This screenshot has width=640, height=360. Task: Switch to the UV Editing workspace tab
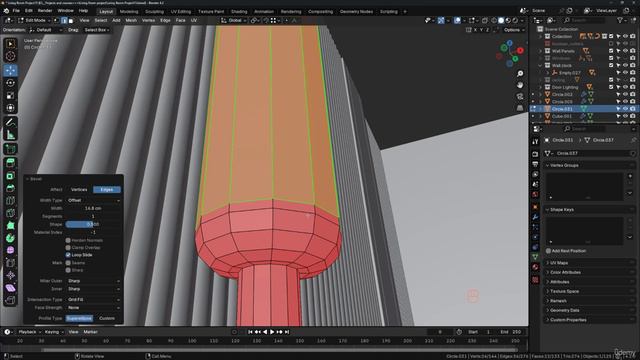(181, 11)
